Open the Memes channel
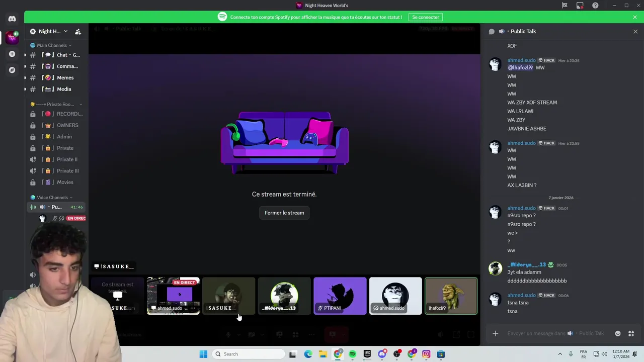Image resolution: width=644 pixels, height=362 pixels. pos(56,78)
